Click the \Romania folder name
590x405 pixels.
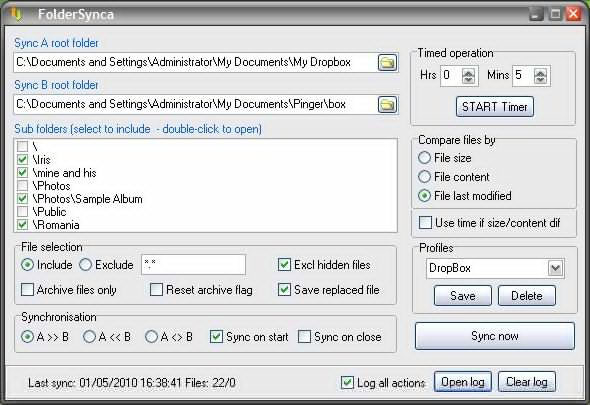click(56, 225)
